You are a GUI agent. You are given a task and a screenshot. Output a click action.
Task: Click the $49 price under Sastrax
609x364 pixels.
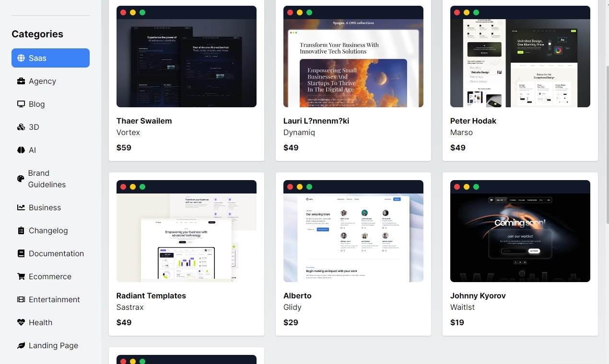(x=124, y=322)
